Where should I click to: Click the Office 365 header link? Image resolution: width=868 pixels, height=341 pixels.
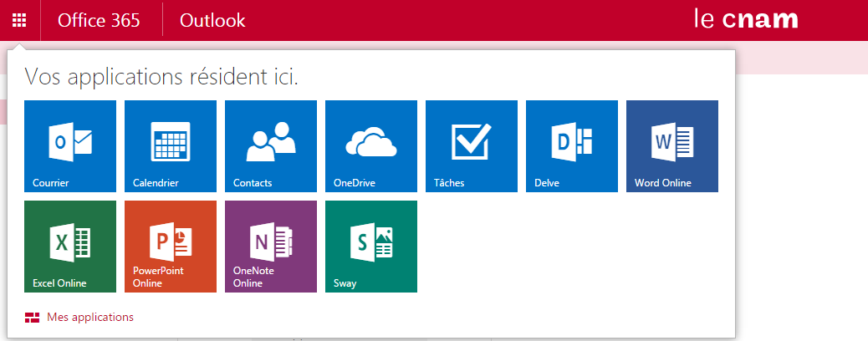pyautogui.click(x=99, y=20)
